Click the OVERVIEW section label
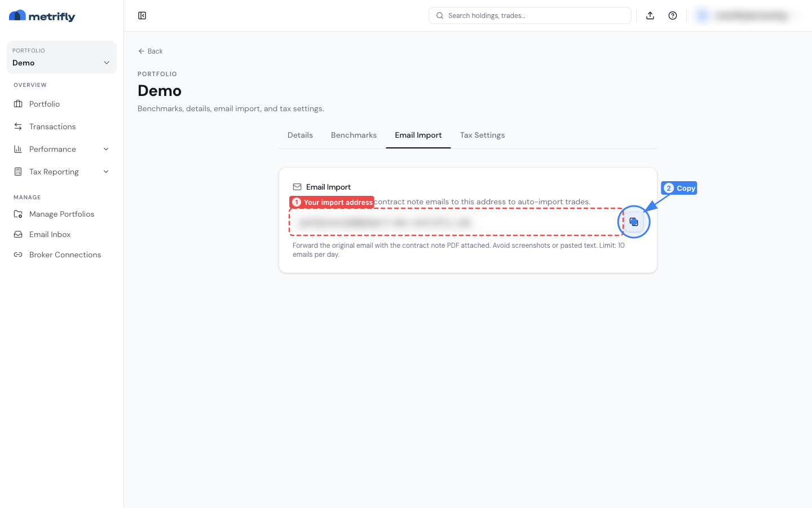The height and width of the screenshot is (508, 812). pos(30,85)
